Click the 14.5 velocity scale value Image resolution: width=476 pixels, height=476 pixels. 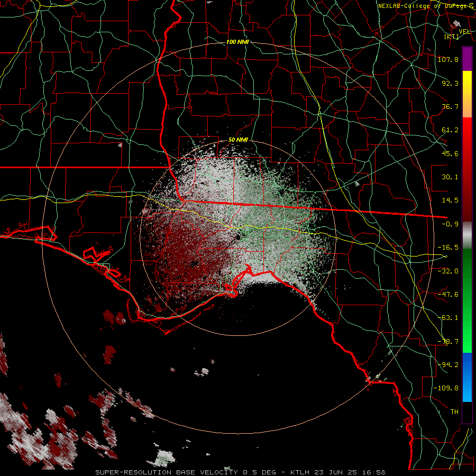pyautogui.click(x=450, y=200)
